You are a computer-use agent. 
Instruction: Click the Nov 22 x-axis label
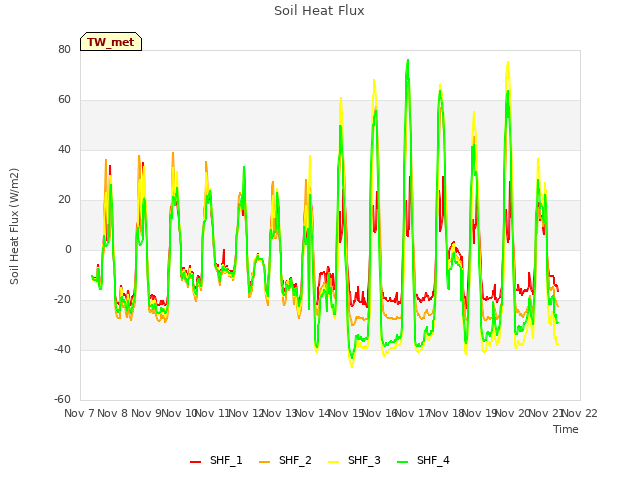tap(580, 413)
